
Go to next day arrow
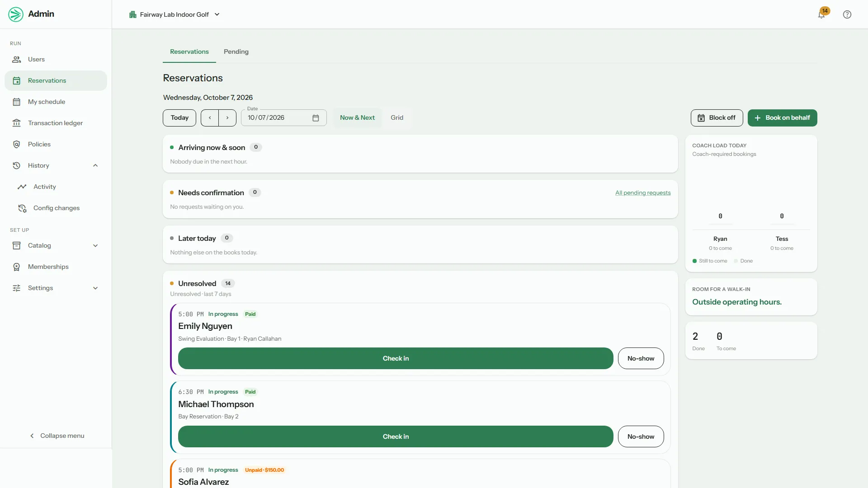(227, 118)
